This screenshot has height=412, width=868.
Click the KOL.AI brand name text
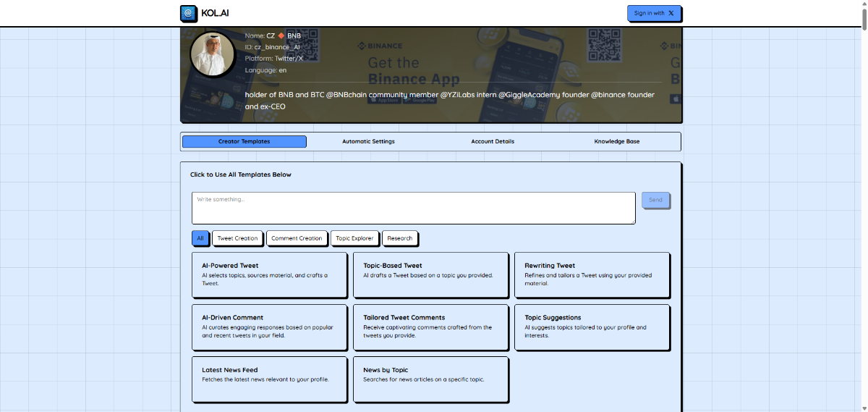click(216, 13)
